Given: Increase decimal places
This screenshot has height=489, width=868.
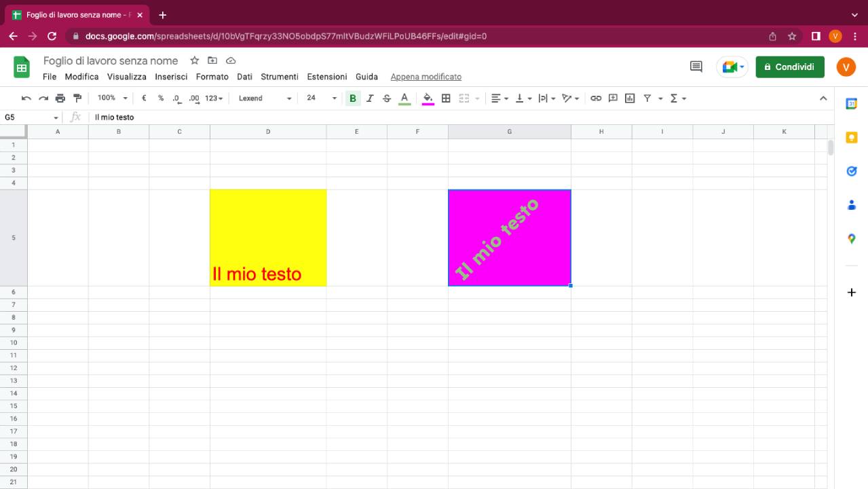Looking at the screenshot, I should click(194, 98).
